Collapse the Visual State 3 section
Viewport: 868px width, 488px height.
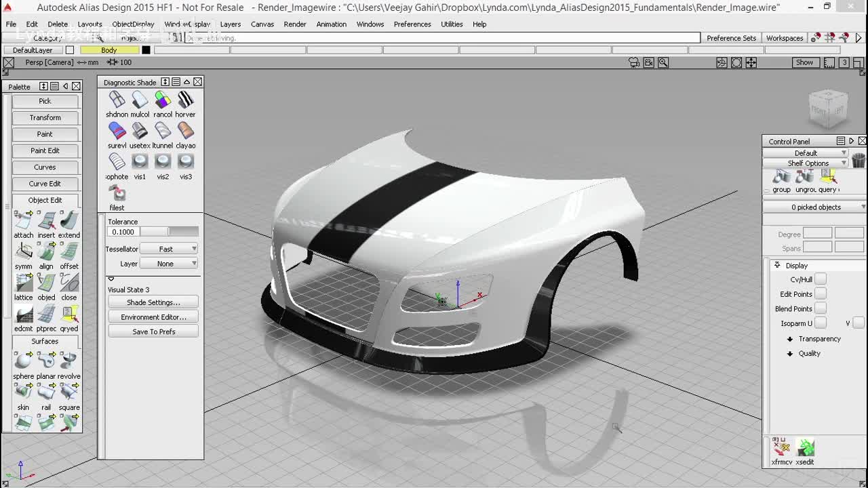click(111, 279)
